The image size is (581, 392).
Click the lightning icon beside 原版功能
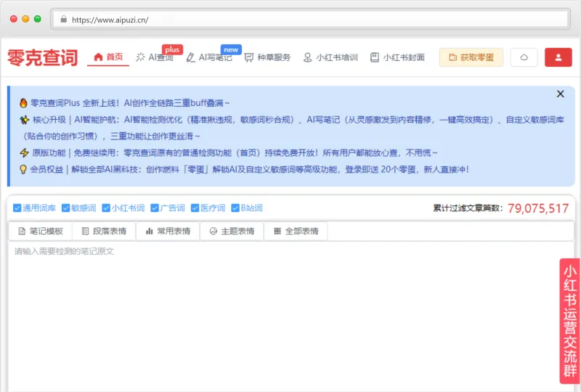coord(25,152)
